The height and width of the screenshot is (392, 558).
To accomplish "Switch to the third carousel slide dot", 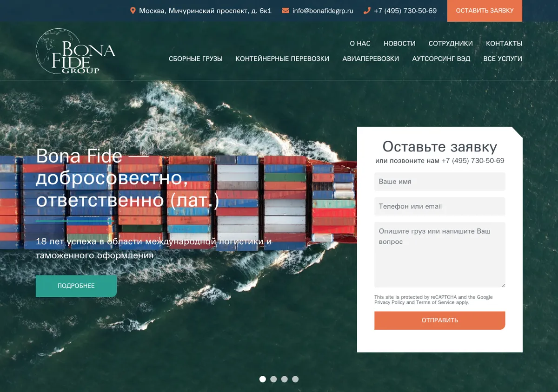I will coord(285,379).
